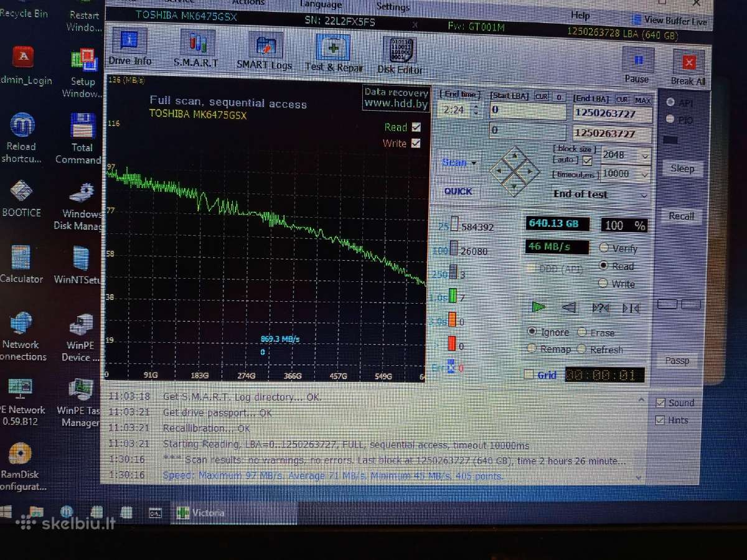
Task: Select the Remap radio button
Action: coord(532,348)
